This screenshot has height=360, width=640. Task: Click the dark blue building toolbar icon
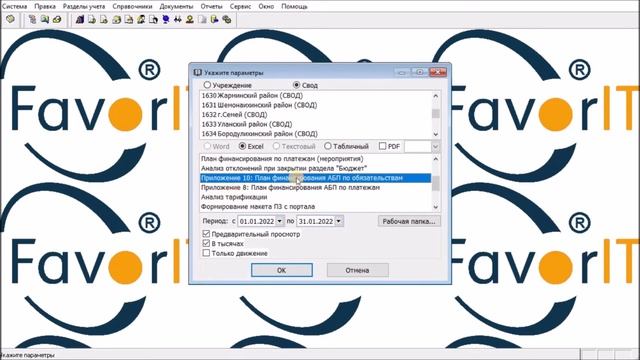click(80, 19)
